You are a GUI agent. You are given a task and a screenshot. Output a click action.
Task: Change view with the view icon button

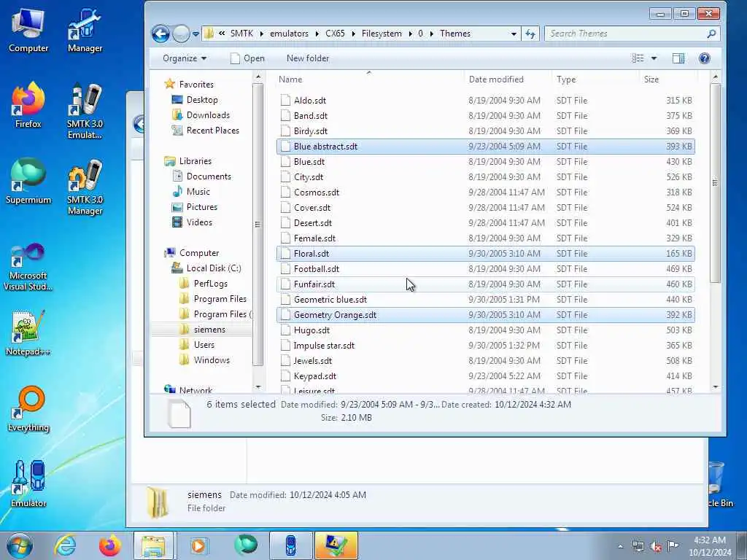pyautogui.click(x=638, y=58)
